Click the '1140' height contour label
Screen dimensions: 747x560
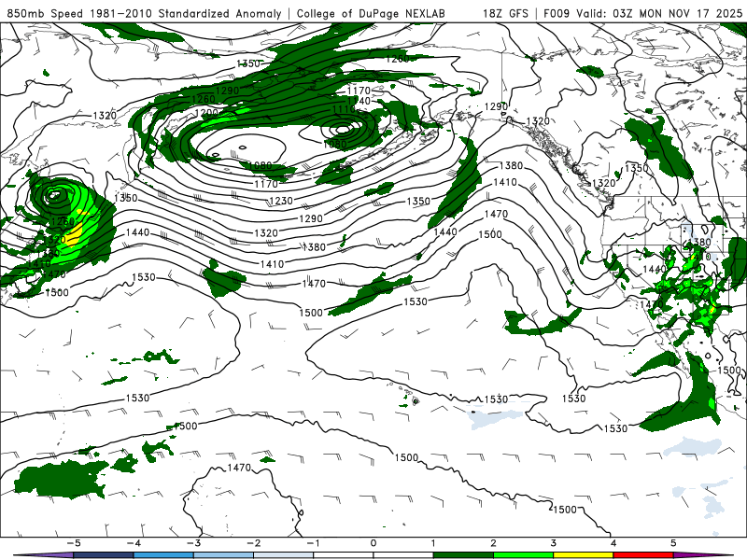click(359, 101)
